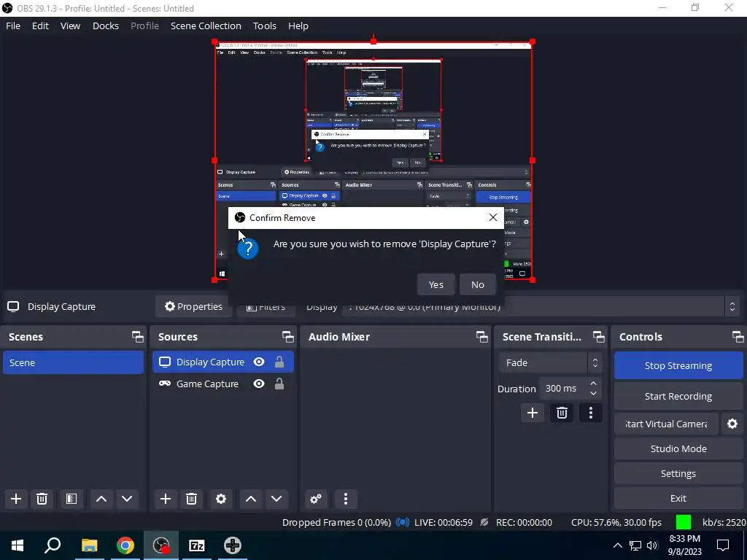Click volume icon in system tray
This screenshot has height=560, width=747.
pos(652,545)
